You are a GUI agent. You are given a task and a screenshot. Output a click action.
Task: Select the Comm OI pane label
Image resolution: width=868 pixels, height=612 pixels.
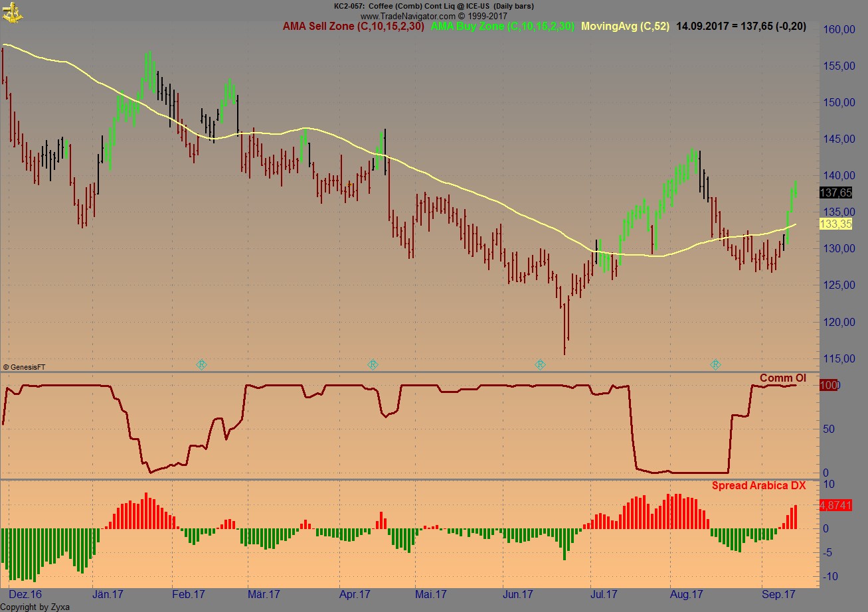[784, 378]
